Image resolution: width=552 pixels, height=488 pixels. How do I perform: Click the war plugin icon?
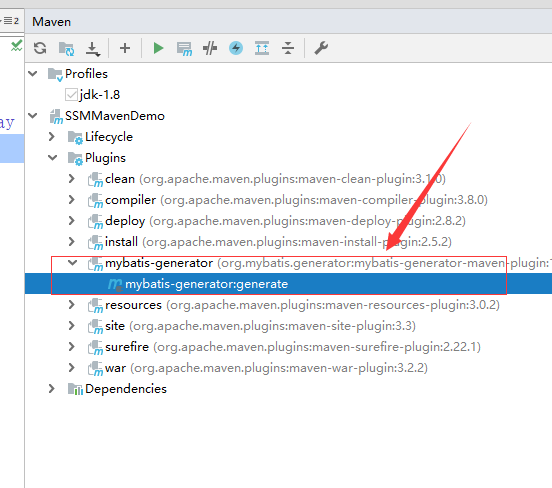pos(95,369)
